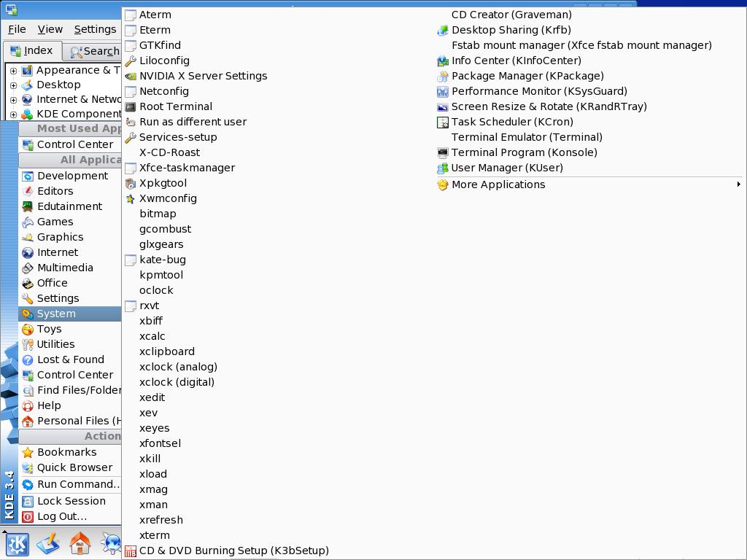Click the desktop pencil icon in panel

coord(48,544)
